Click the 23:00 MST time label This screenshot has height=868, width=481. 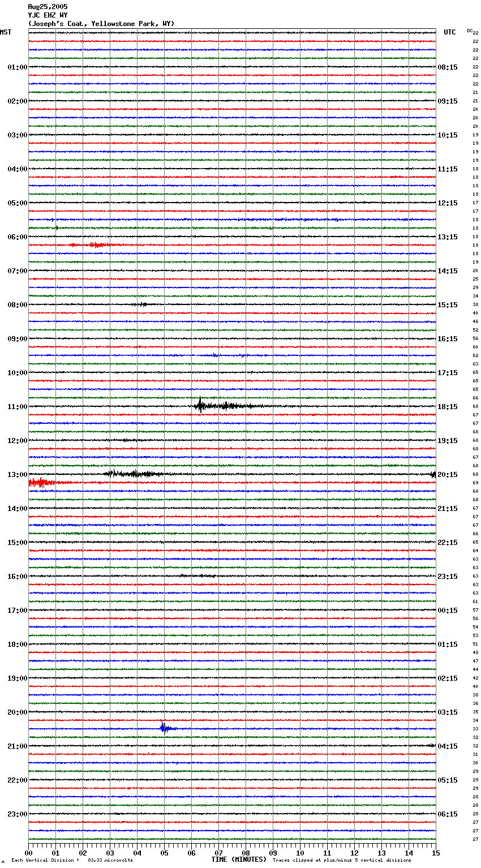point(18,814)
